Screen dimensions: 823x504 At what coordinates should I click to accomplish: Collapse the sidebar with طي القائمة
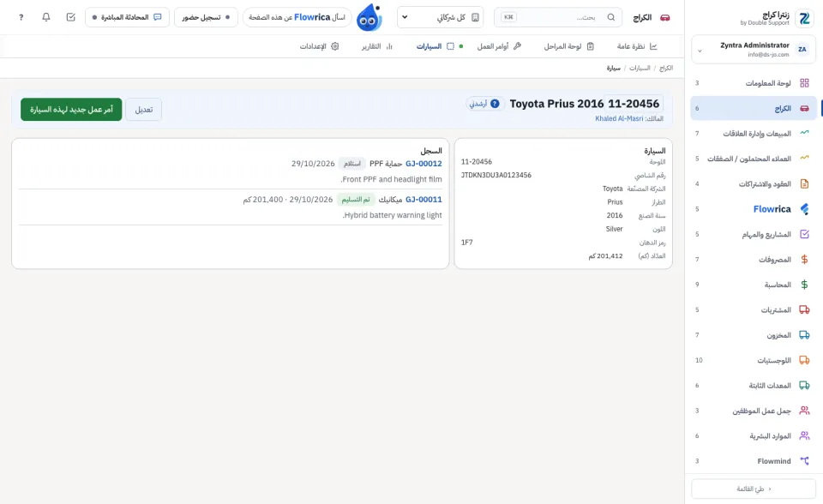click(x=754, y=489)
